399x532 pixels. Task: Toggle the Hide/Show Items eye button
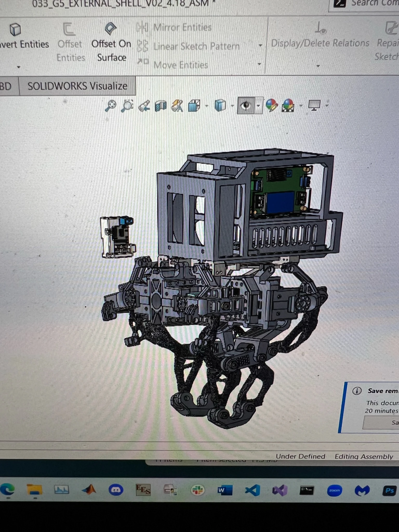click(246, 105)
